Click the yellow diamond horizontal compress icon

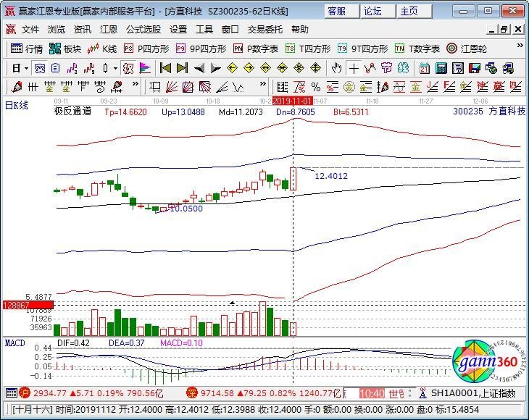coord(282,68)
